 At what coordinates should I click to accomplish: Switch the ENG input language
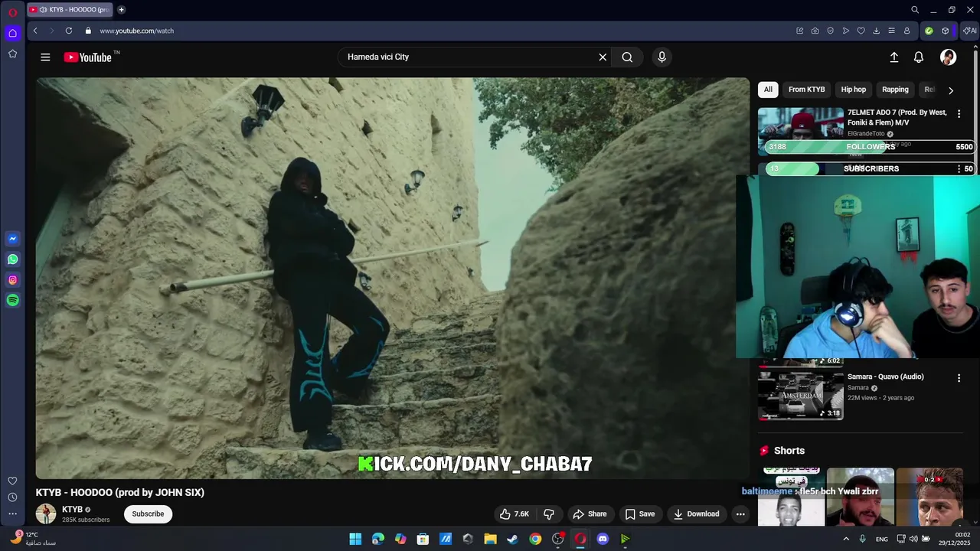882,539
